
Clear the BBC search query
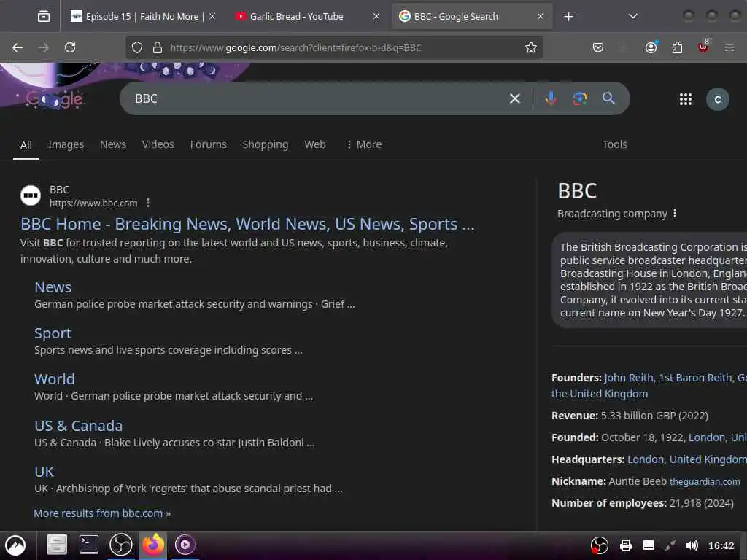coord(515,98)
